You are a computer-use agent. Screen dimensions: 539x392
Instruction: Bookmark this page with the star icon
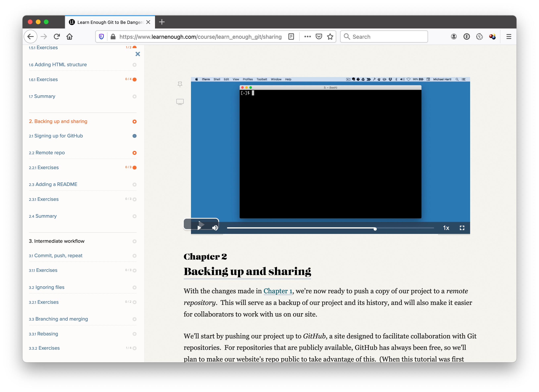330,37
